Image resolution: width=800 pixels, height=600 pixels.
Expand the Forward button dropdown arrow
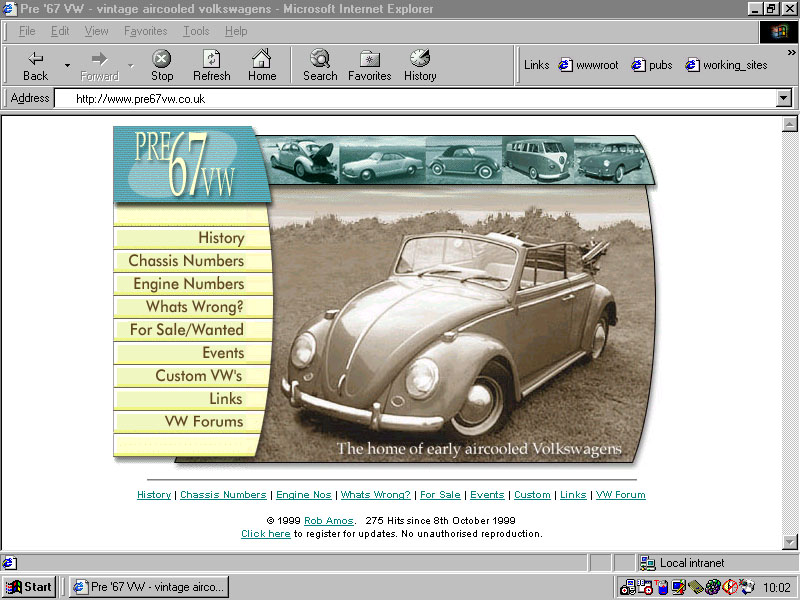pos(131,66)
